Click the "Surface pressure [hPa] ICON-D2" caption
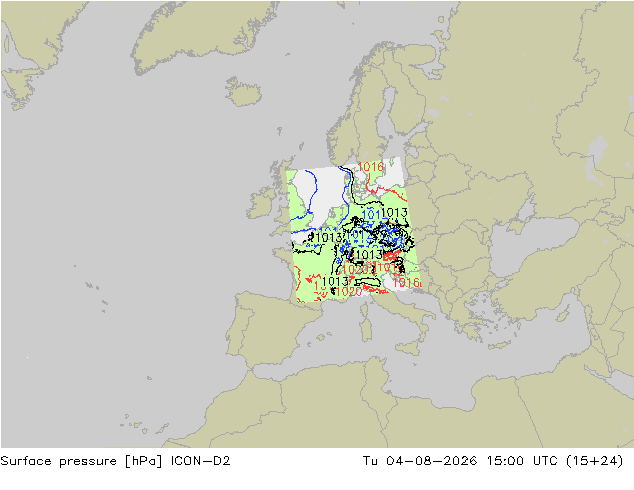The height and width of the screenshot is (490, 634). click(115, 461)
